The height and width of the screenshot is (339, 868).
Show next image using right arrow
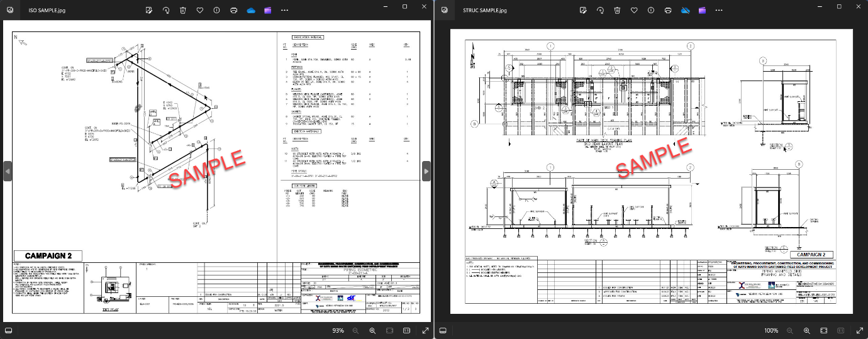click(x=426, y=170)
